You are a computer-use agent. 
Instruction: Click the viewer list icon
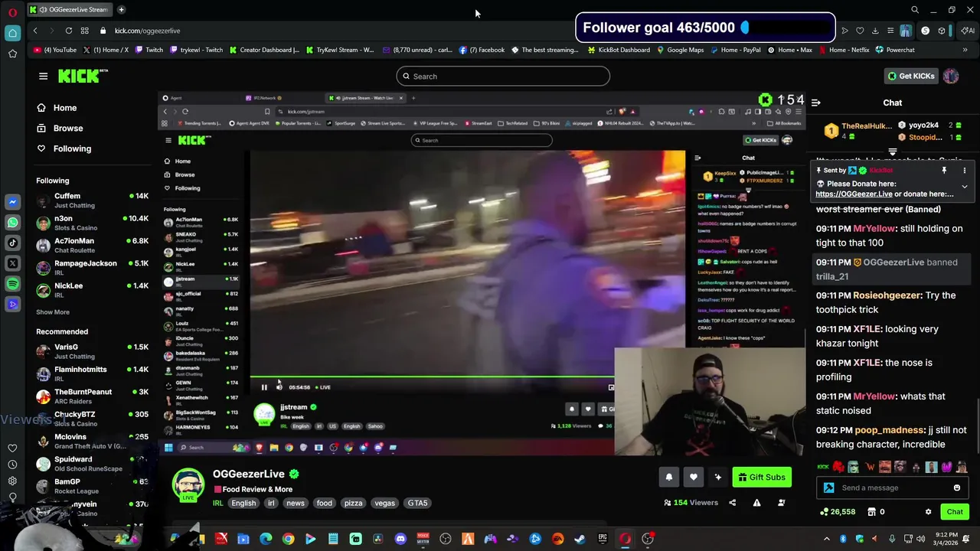[782, 503]
